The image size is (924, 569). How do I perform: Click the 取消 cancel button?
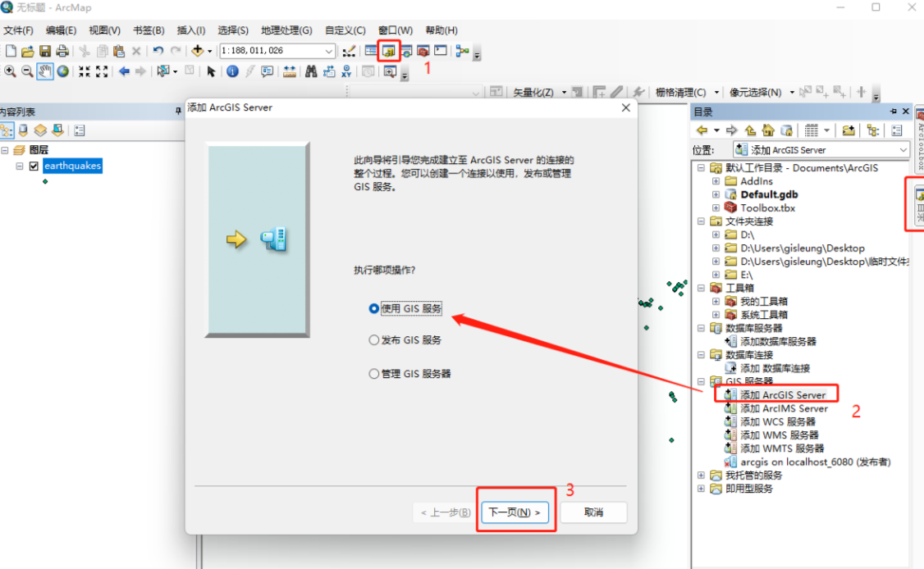593,512
